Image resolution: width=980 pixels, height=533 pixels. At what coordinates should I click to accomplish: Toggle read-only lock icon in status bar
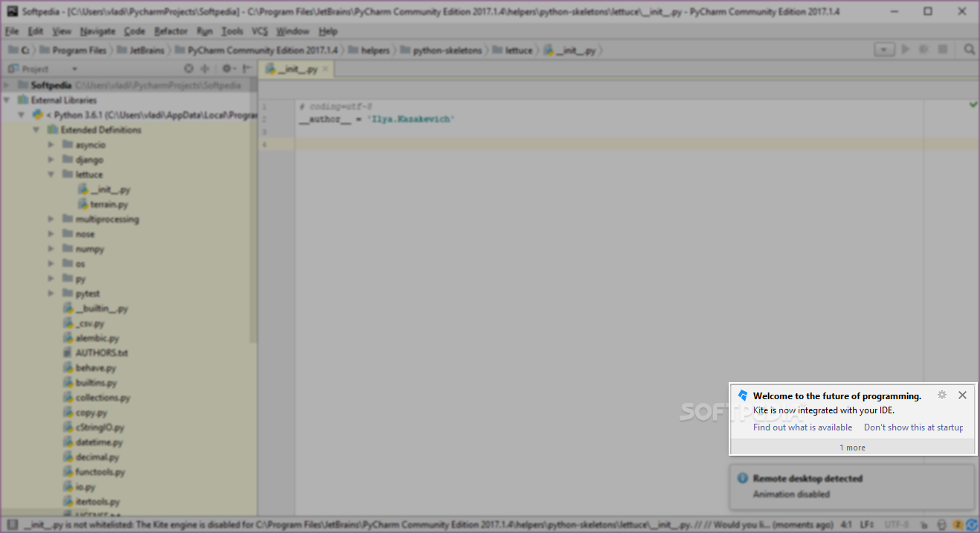[926, 525]
